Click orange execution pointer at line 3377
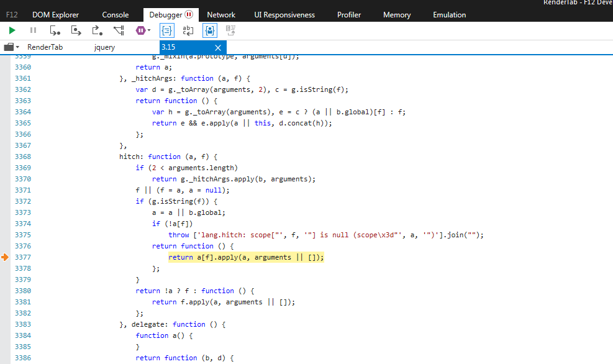The width and height of the screenshot is (613, 364). click(5, 257)
